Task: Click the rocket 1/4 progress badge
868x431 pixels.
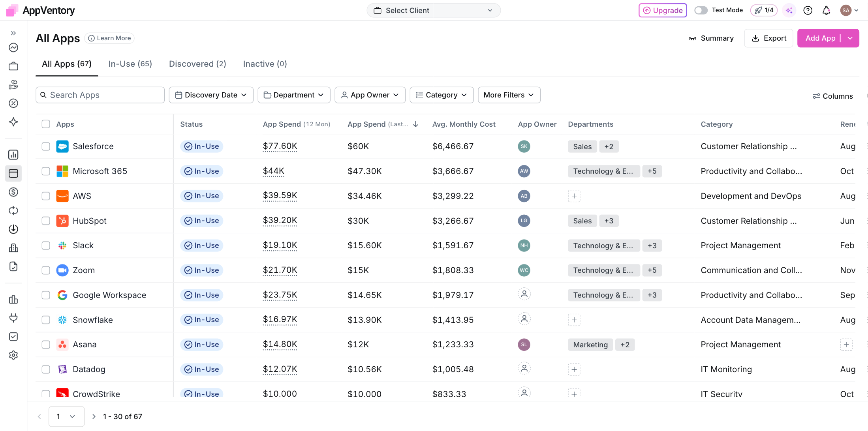Action: 764,10
